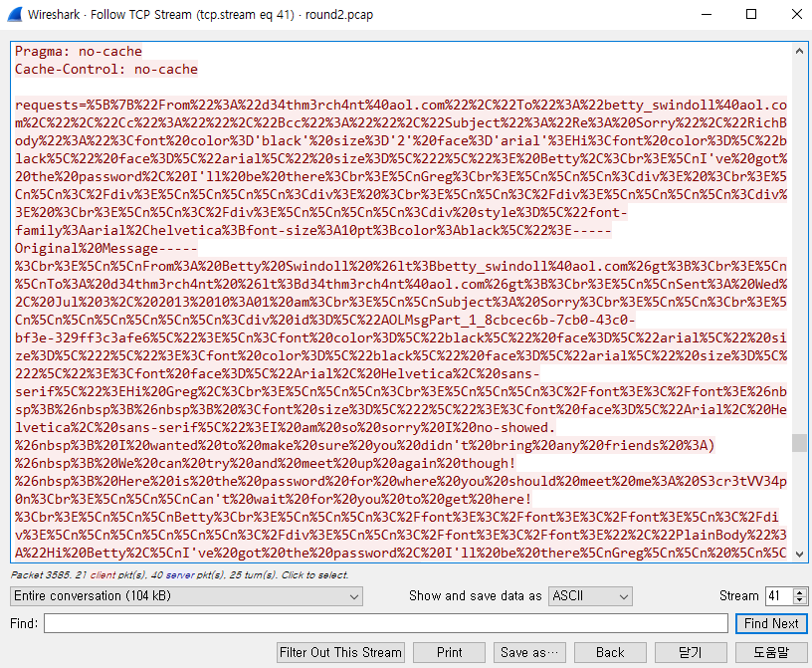
Task: Minimize the Follow TCP Stream window
Action: pos(707,14)
